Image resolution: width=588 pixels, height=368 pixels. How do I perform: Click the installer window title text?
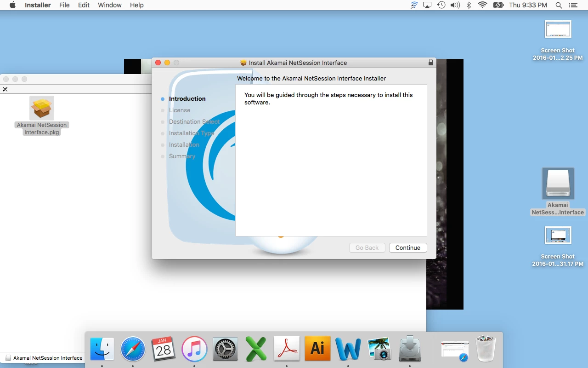tap(298, 63)
